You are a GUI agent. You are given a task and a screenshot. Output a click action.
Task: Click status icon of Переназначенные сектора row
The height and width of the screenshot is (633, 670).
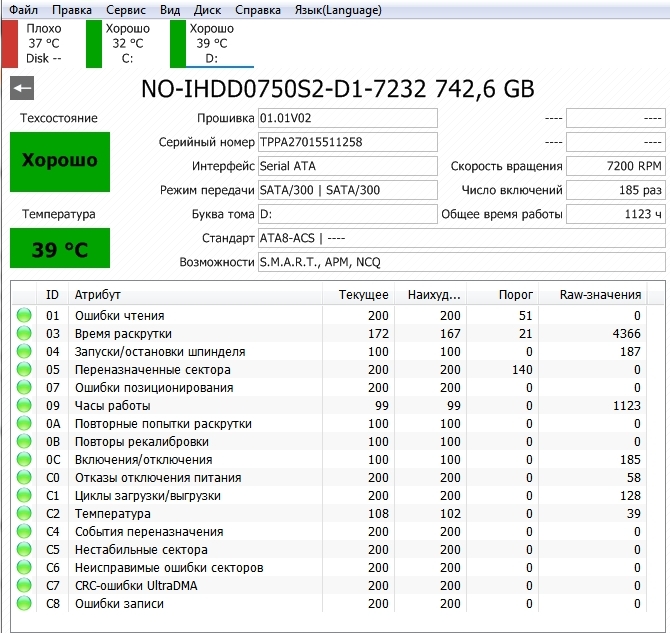point(24,369)
